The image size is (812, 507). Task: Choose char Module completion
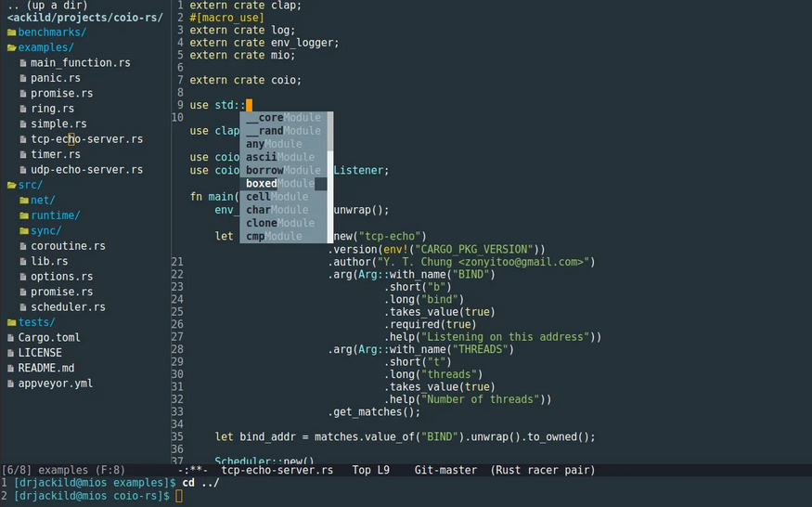(x=283, y=210)
